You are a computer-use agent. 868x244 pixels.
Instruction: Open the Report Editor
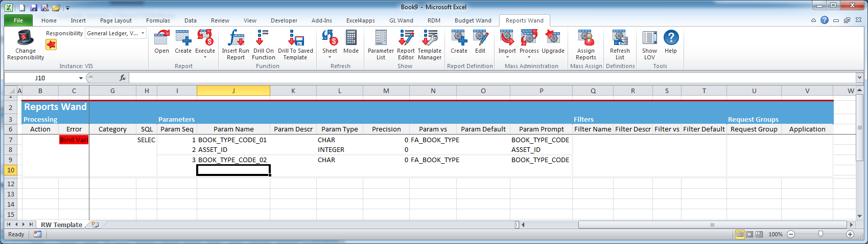point(406,38)
